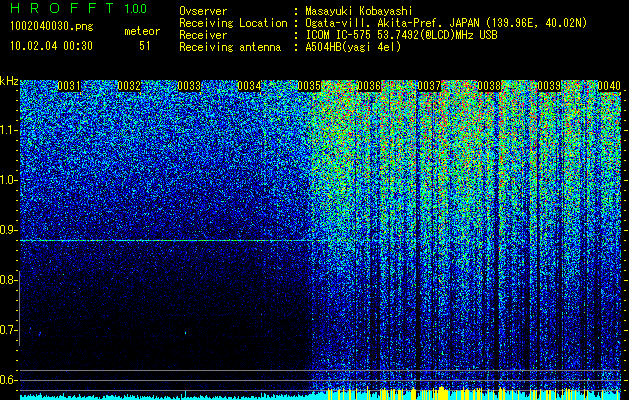Click the 0.9 frequency axis label
Viewport: 629px width, 400px height.
pyautogui.click(x=8, y=230)
